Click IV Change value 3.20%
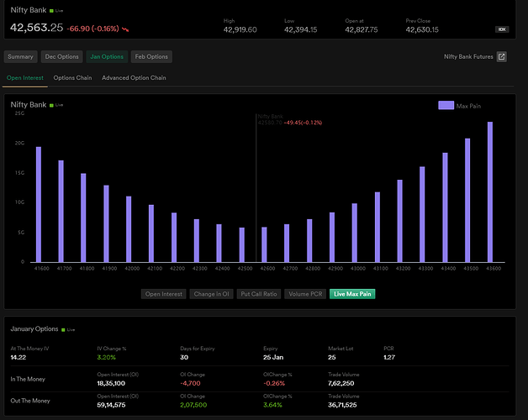Image resolution: width=528 pixels, height=420 pixels. (x=107, y=357)
